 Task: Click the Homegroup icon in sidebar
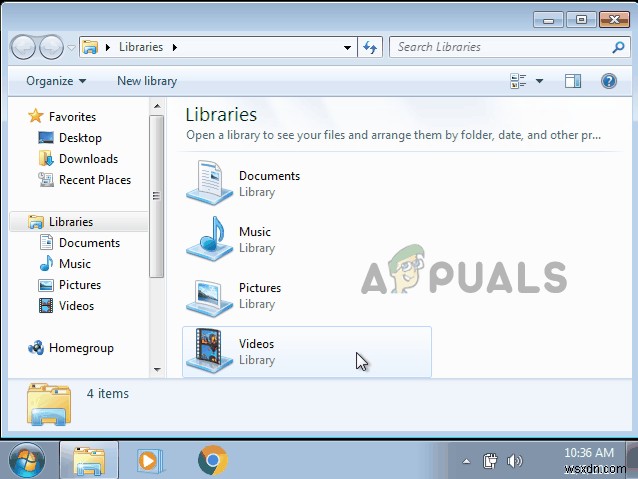pos(36,348)
